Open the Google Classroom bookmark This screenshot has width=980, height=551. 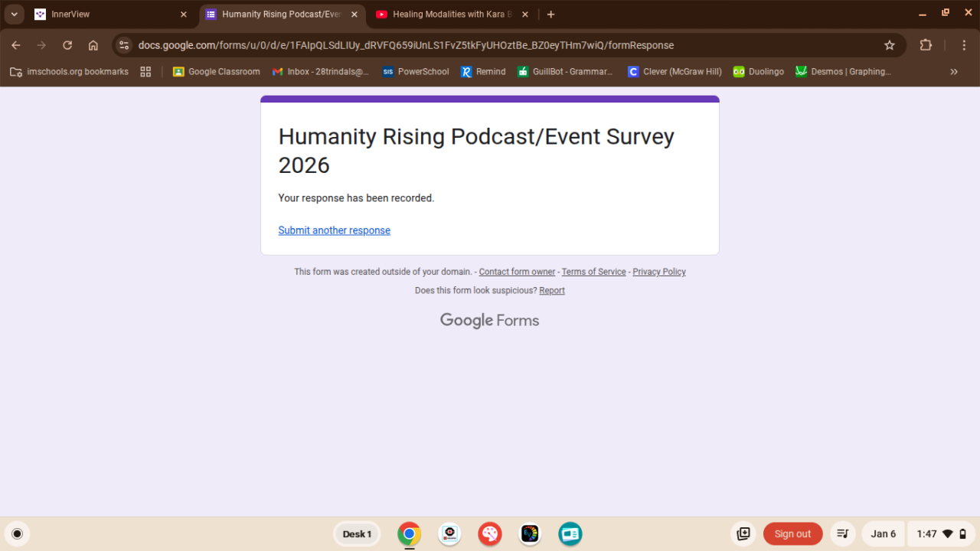pyautogui.click(x=216, y=72)
